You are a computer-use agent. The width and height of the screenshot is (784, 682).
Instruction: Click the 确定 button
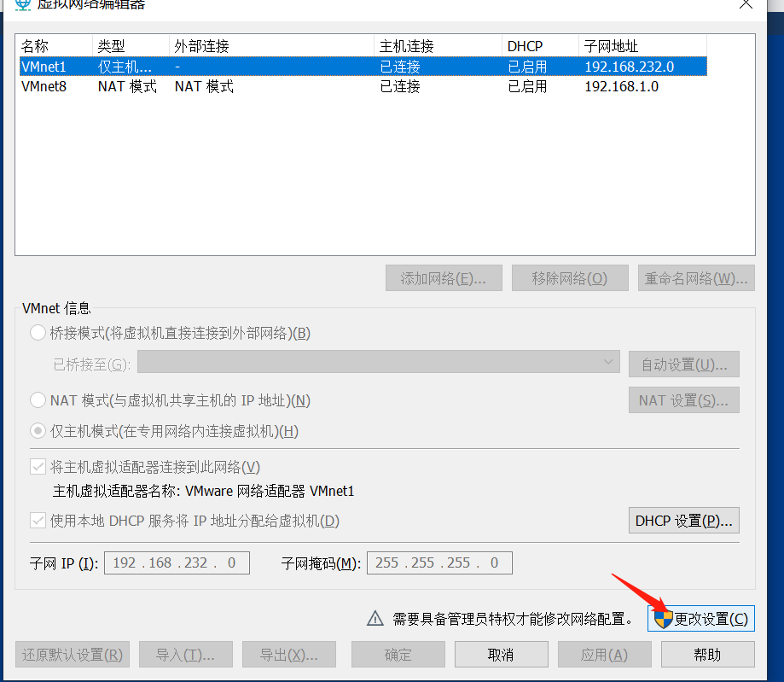(x=398, y=655)
